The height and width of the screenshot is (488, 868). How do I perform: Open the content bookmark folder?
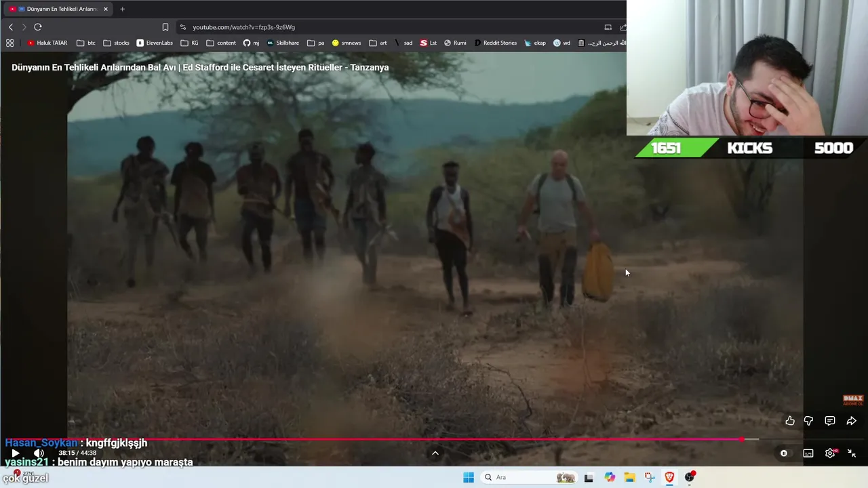[221, 43]
